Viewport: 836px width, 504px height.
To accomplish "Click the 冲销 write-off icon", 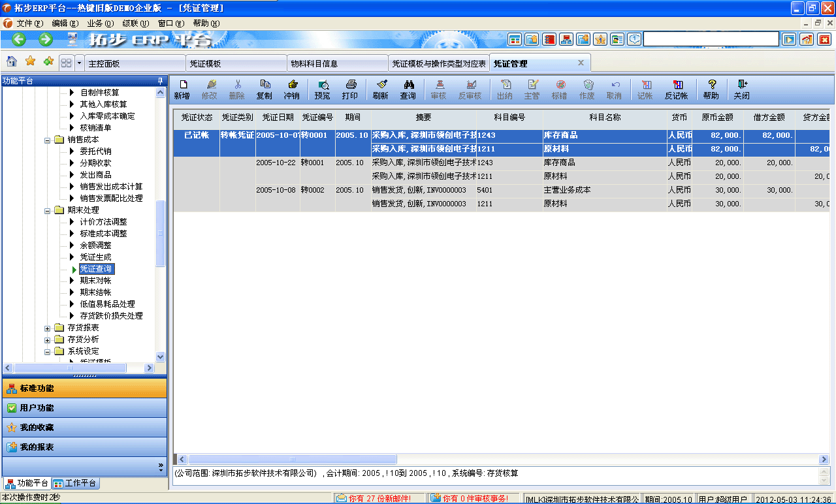I will 292,89.
